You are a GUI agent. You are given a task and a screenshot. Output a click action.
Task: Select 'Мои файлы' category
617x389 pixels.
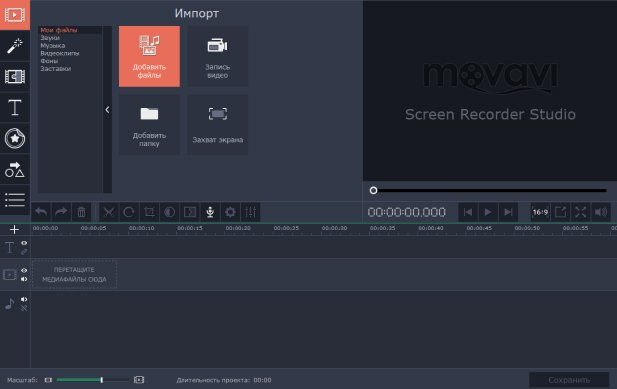click(59, 30)
